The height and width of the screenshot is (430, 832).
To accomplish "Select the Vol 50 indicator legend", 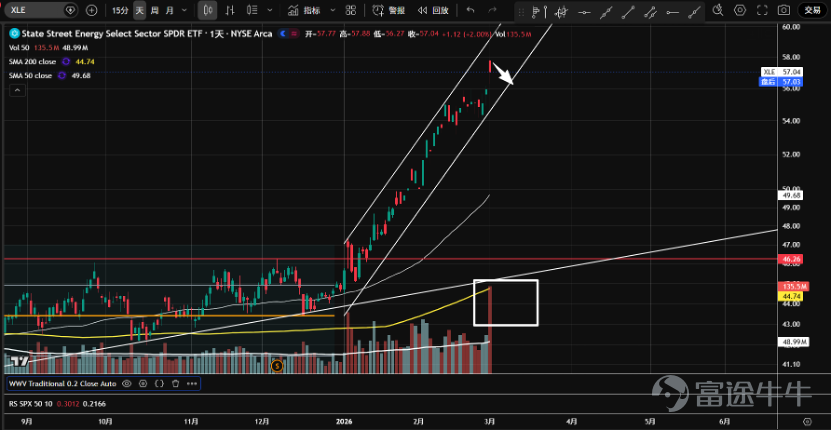I will tap(19, 48).
